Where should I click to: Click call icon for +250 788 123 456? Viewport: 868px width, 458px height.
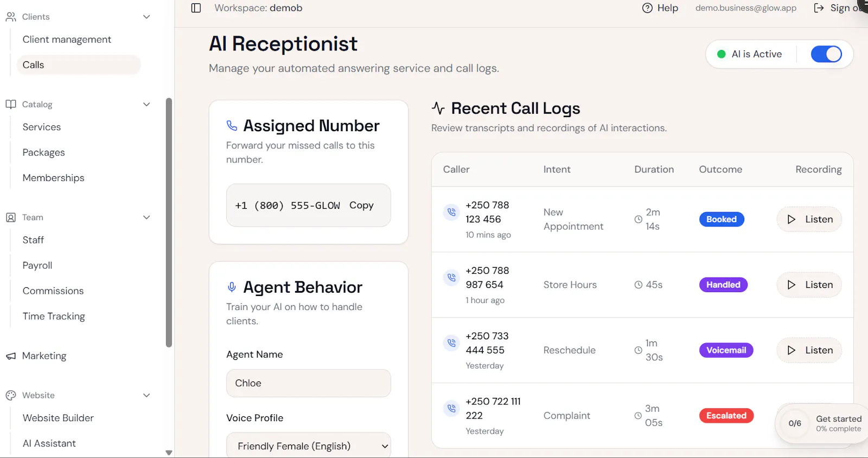(x=451, y=212)
